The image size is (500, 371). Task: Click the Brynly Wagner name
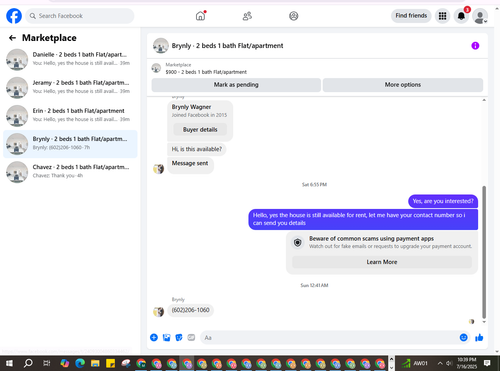(x=191, y=107)
